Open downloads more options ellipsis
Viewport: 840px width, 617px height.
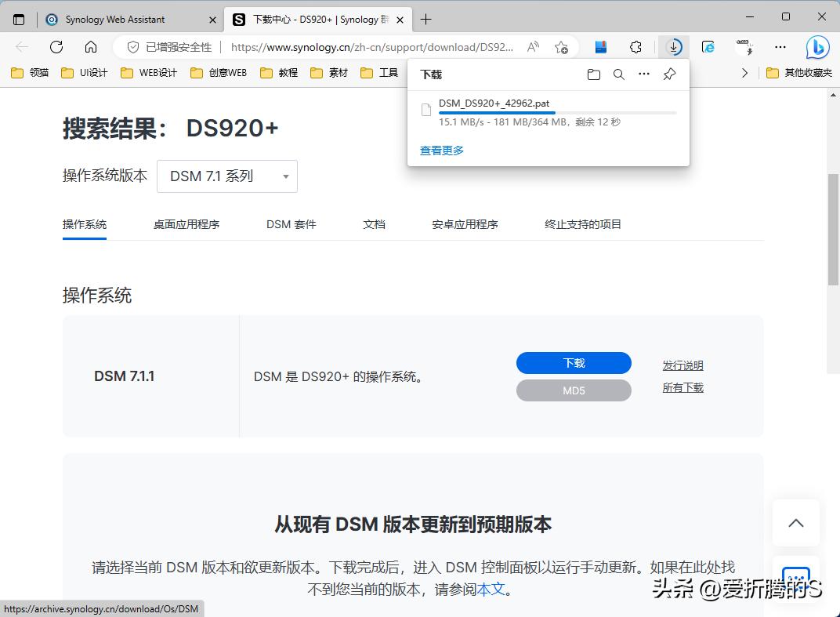644,74
